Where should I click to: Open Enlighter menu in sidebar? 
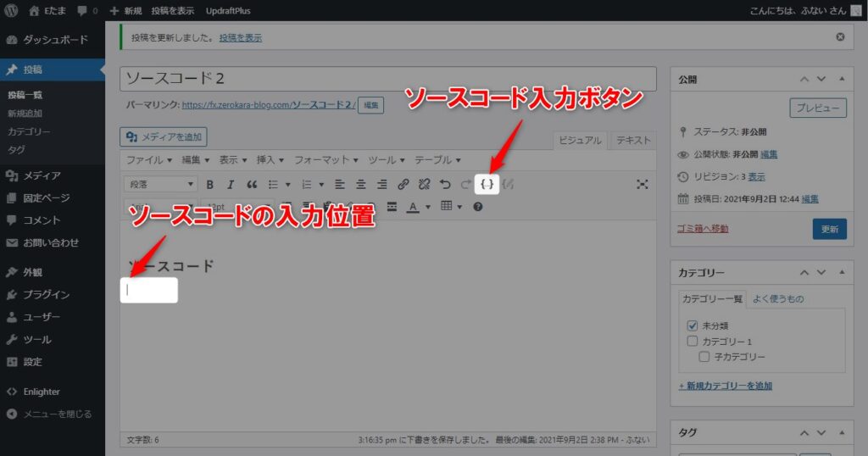(53, 392)
